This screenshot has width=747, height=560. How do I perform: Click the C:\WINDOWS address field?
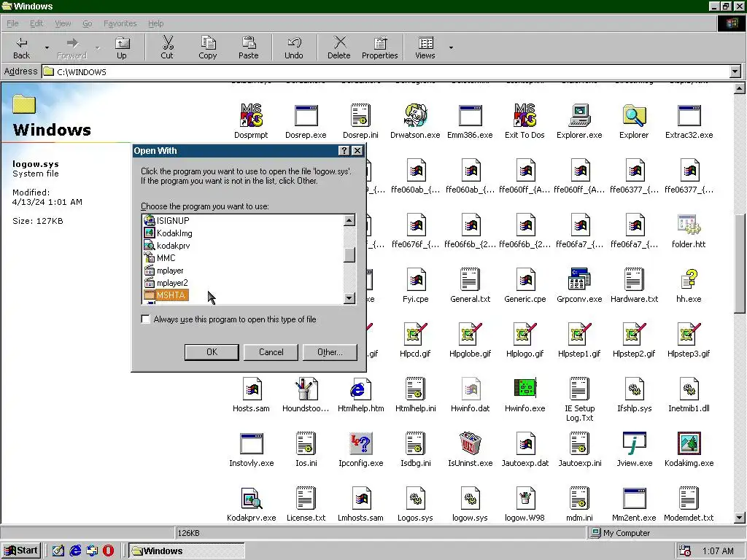click(x=385, y=72)
